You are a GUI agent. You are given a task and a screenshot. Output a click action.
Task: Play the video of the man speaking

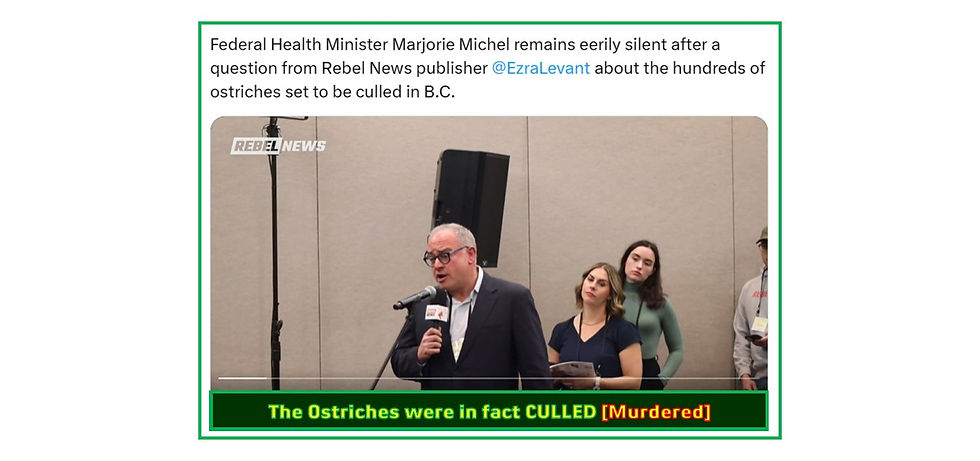pos(489,253)
